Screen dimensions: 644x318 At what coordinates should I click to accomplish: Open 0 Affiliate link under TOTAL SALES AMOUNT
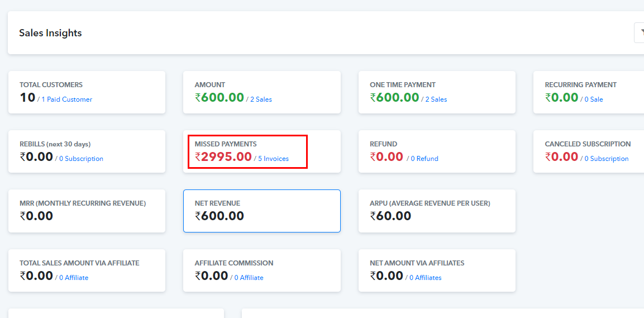[x=74, y=278]
